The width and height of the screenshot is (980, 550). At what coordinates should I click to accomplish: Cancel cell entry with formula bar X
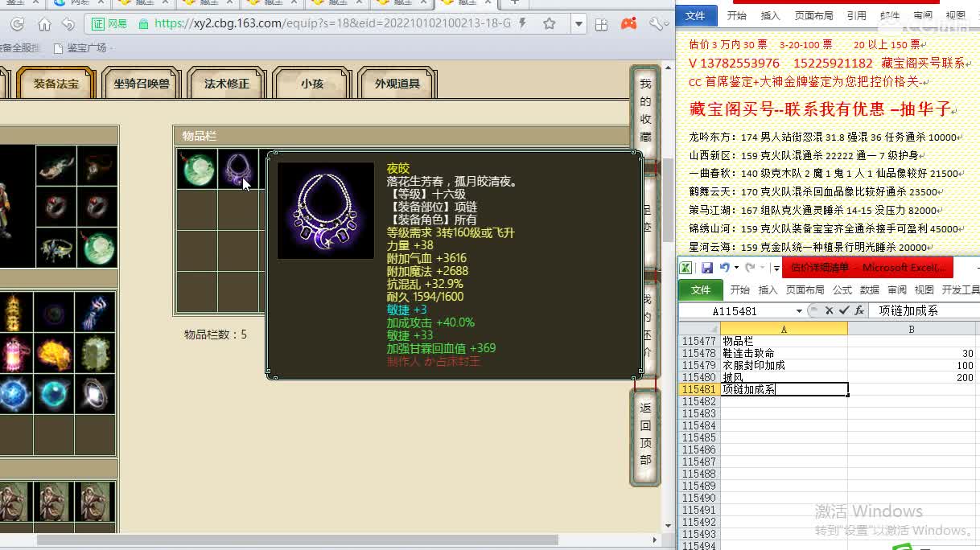[x=830, y=310]
